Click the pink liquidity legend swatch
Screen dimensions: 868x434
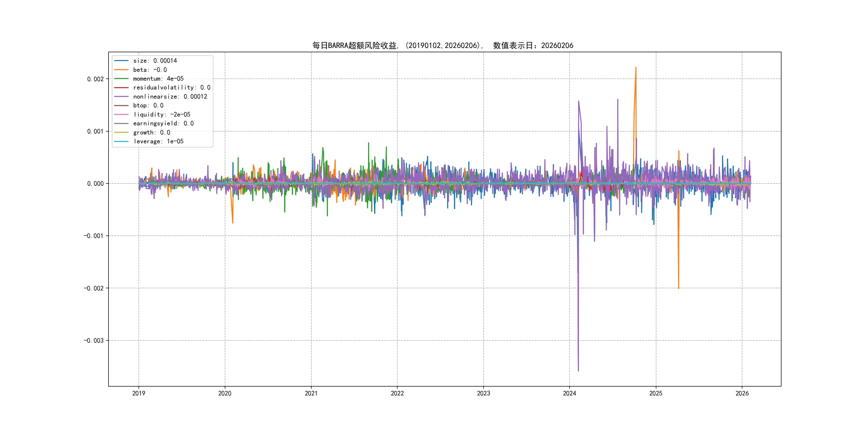[121, 115]
